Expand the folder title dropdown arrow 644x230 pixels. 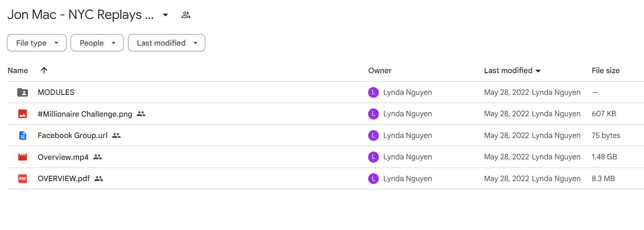tap(165, 15)
